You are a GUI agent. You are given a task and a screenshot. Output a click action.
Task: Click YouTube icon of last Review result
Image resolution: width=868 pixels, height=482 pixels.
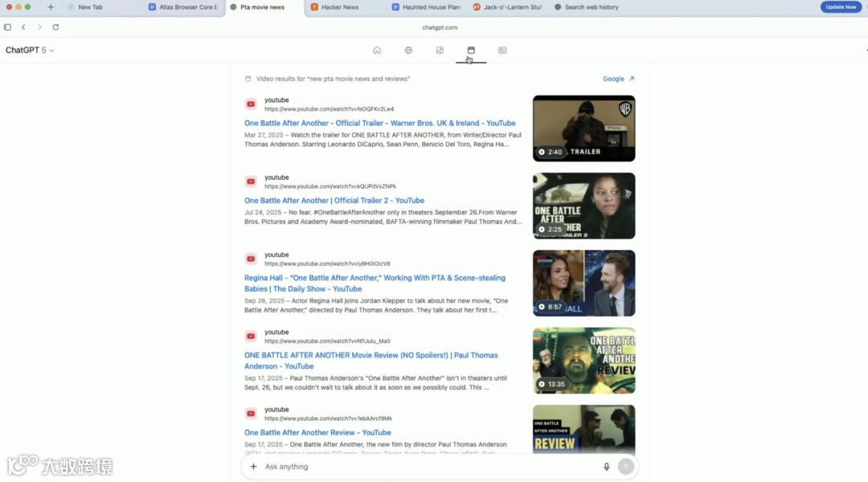(x=251, y=414)
